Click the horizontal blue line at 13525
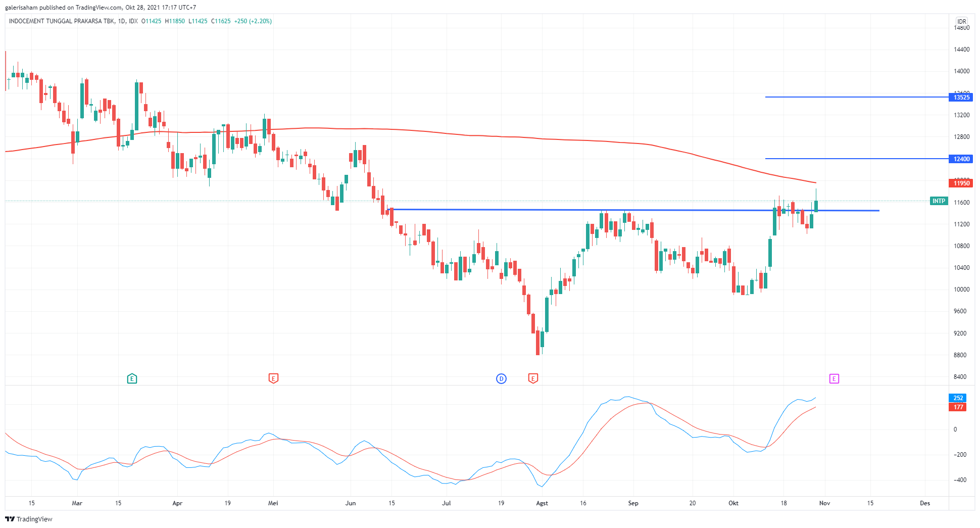Image resolution: width=980 pixels, height=528 pixels. pyautogui.click(x=857, y=97)
